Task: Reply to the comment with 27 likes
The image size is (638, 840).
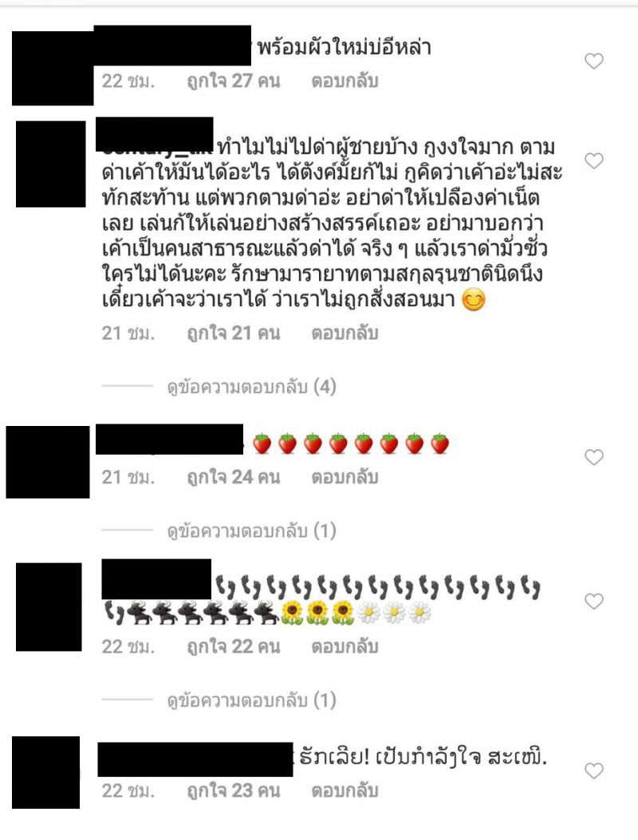Action: [x=345, y=81]
